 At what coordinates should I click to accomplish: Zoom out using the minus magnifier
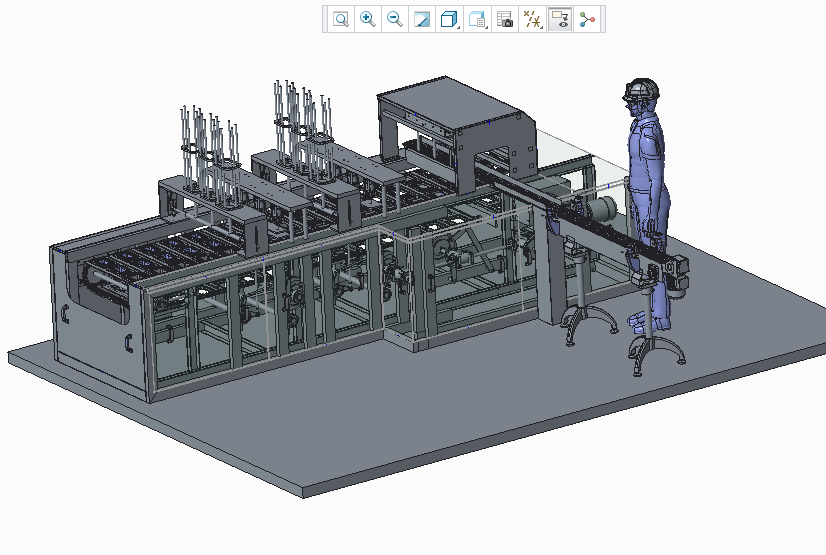395,19
